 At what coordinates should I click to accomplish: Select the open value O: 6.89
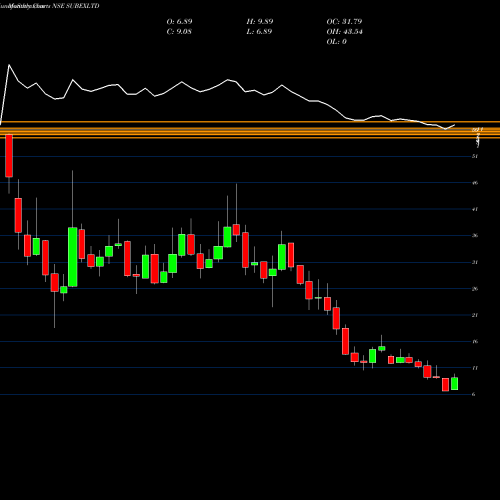click(x=179, y=22)
